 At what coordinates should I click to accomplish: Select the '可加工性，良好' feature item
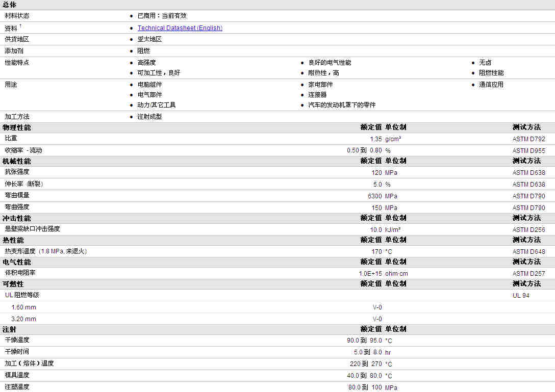tap(159, 73)
